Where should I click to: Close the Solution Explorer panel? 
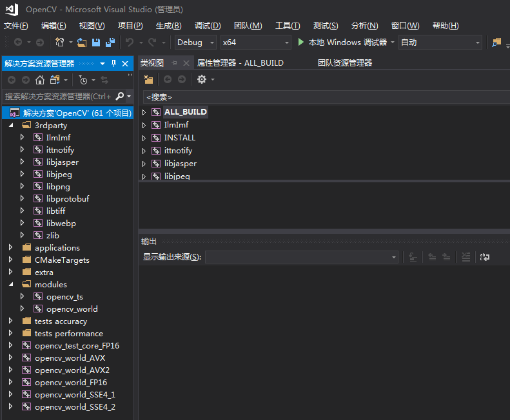click(x=125, y=64)
